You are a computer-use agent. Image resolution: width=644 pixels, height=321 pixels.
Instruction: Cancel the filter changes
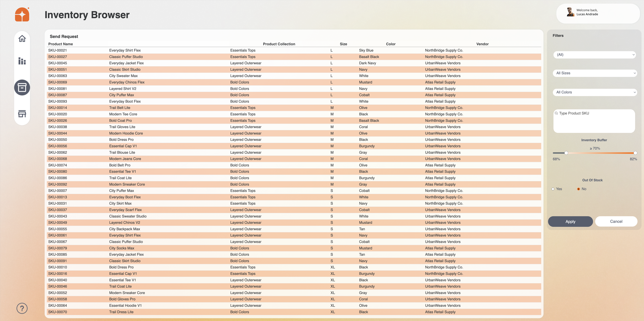click(x=616, y=221)
